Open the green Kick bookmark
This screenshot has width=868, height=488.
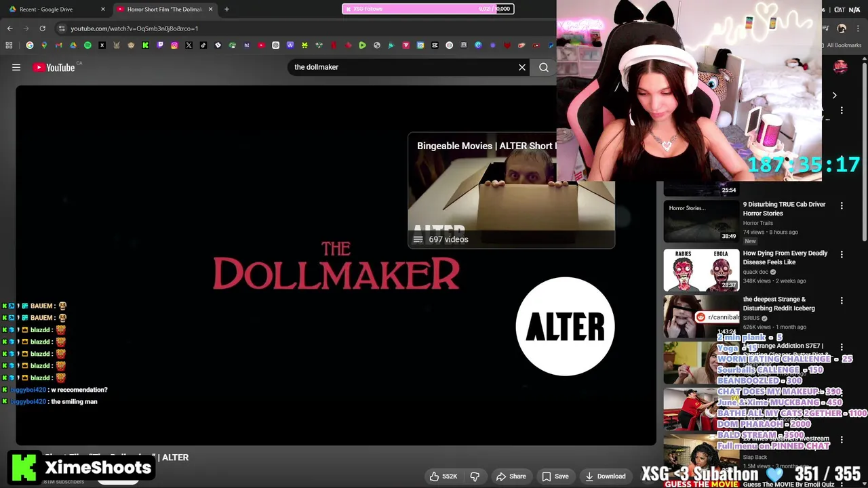(x=145, y=45)
